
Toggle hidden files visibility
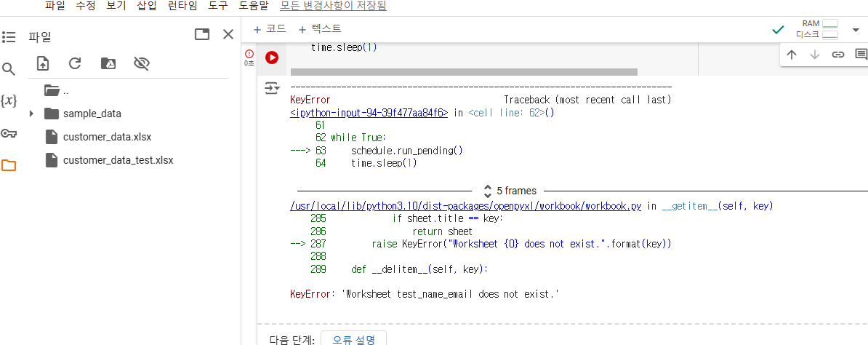(142, 63)
